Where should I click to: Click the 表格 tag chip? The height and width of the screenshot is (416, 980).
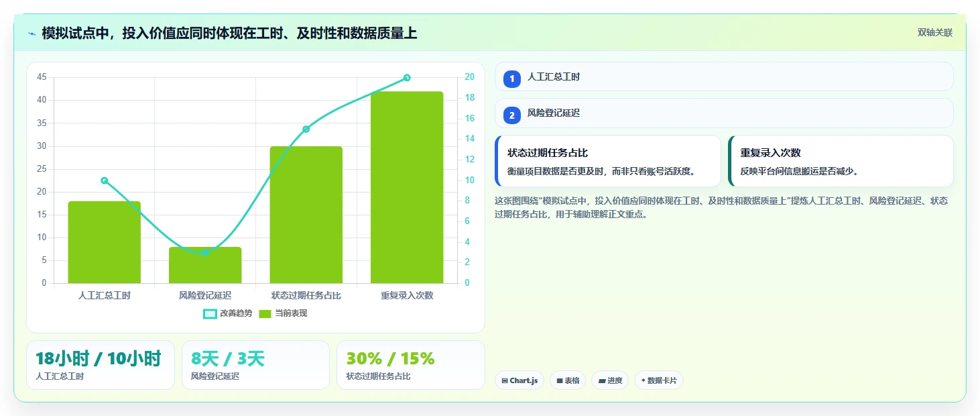pos(568,380)
